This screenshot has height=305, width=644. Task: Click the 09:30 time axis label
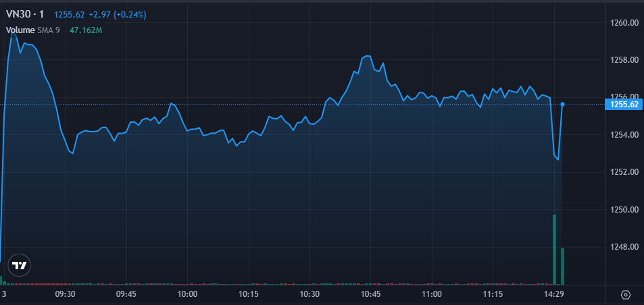65,294
